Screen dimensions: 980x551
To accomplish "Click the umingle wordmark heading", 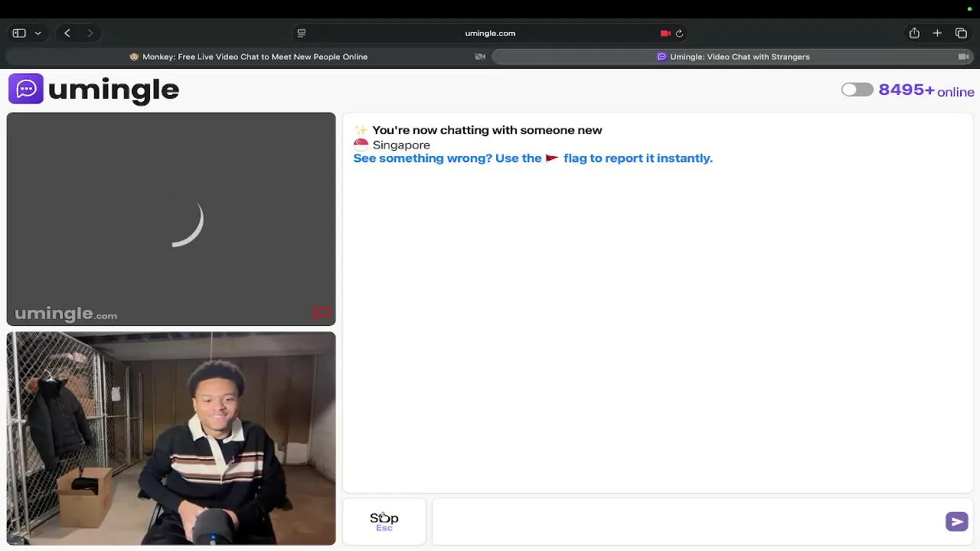I will (113, 90).
